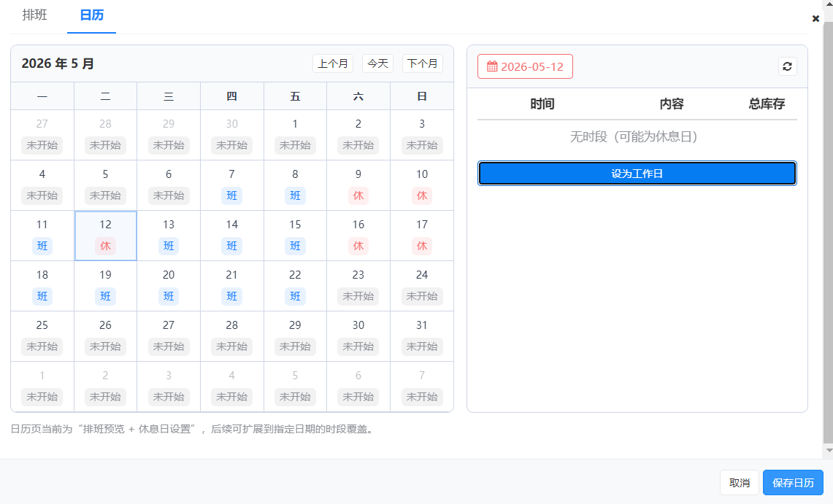The width and height of the screenshot is (833, 504).
Task: Select May 31 in the calendar
Action: click(422, 336)
